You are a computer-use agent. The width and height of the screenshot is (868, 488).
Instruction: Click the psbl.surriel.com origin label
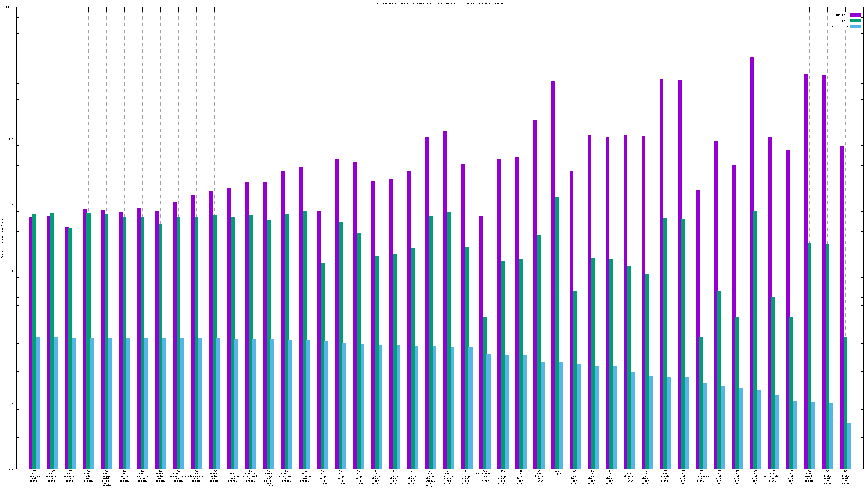pos(142,476)
